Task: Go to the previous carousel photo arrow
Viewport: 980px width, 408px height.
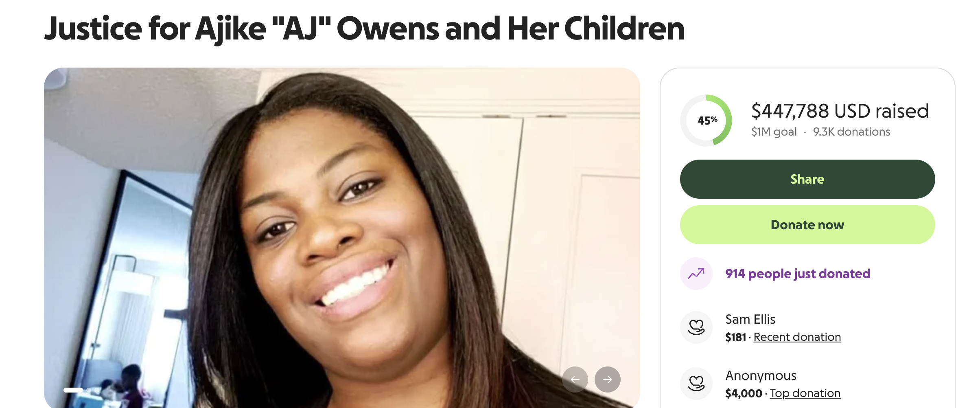Action: point(575,379)
